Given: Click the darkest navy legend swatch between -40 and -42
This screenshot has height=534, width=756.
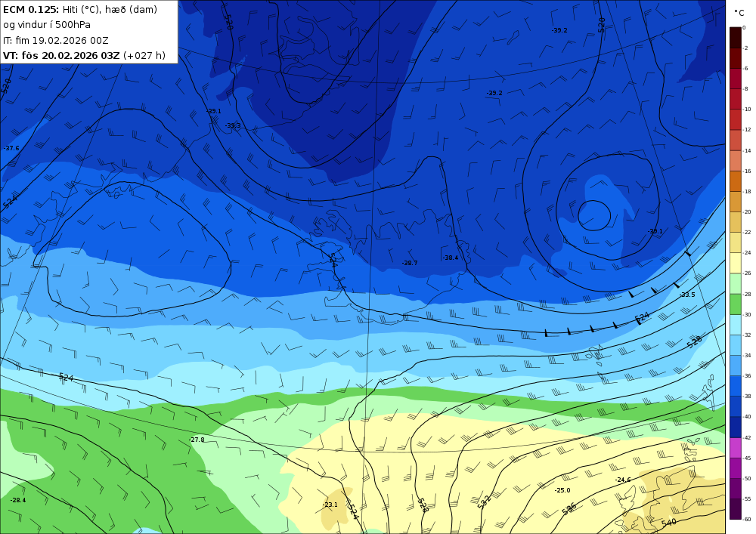Looking at the screenshot, I should click(x=736, y=427).
